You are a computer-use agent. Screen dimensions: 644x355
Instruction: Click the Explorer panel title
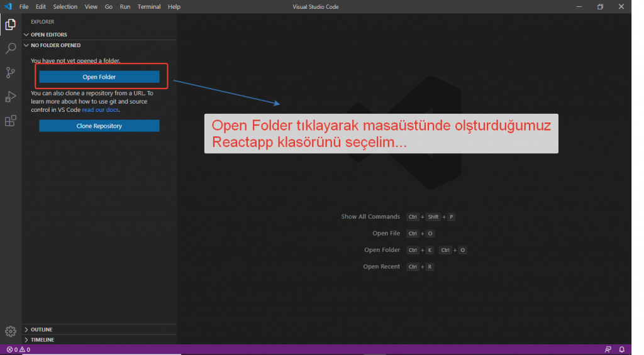42,22
